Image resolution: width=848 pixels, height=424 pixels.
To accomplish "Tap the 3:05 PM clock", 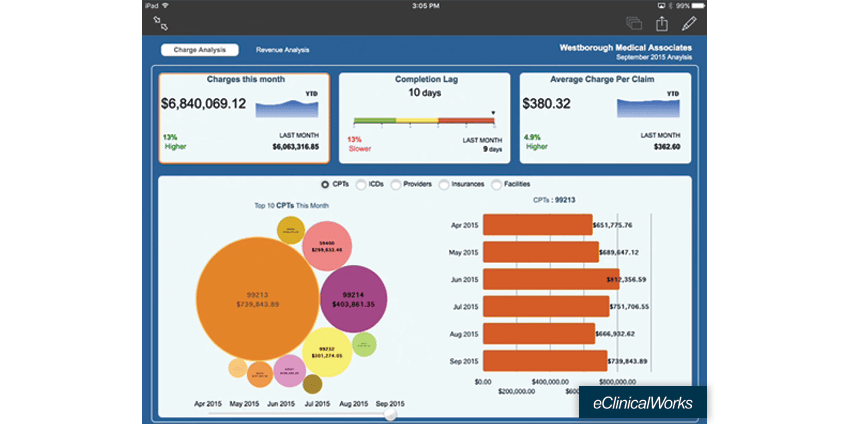I will 426,5.
